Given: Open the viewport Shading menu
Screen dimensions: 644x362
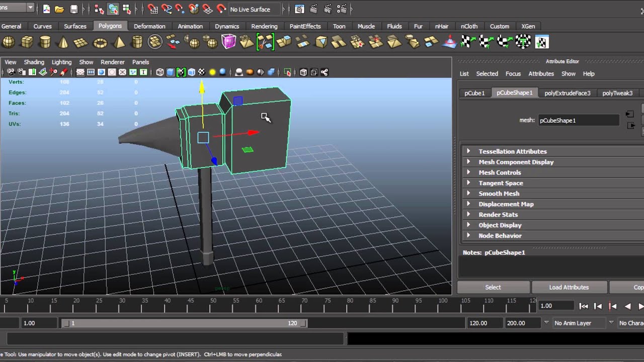Looking at the screenshot, I should [x=34, y=62].
